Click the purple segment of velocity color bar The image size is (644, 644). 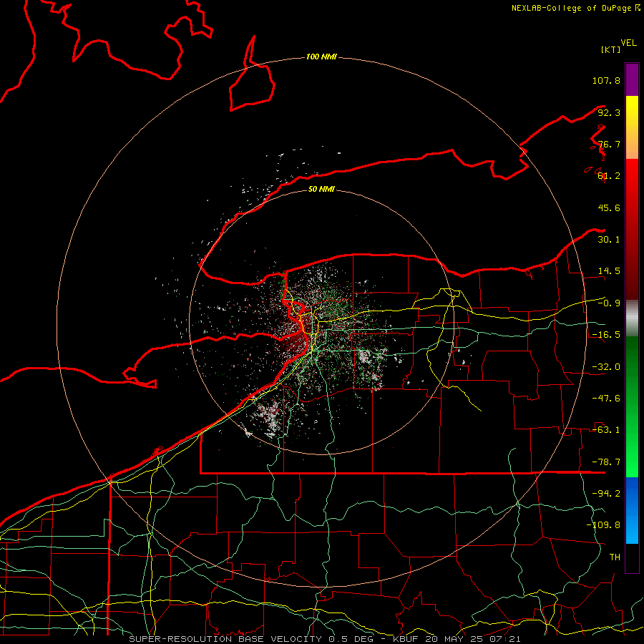tap(632, 79)
